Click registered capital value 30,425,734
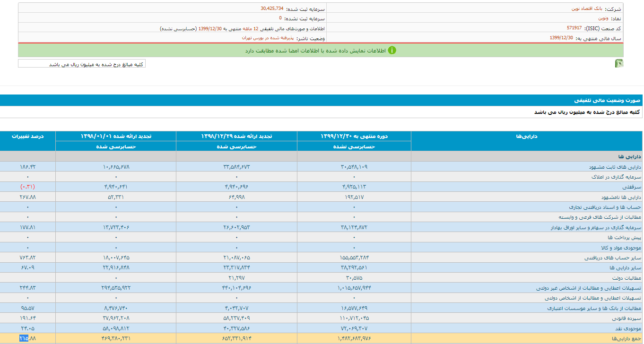The height and width of the screenshot is (344, 644). (272, 9)
